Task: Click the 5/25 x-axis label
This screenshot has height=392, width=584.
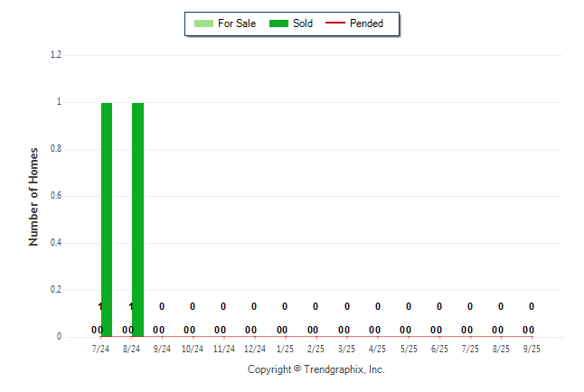Action: click(x=408, y=349)
